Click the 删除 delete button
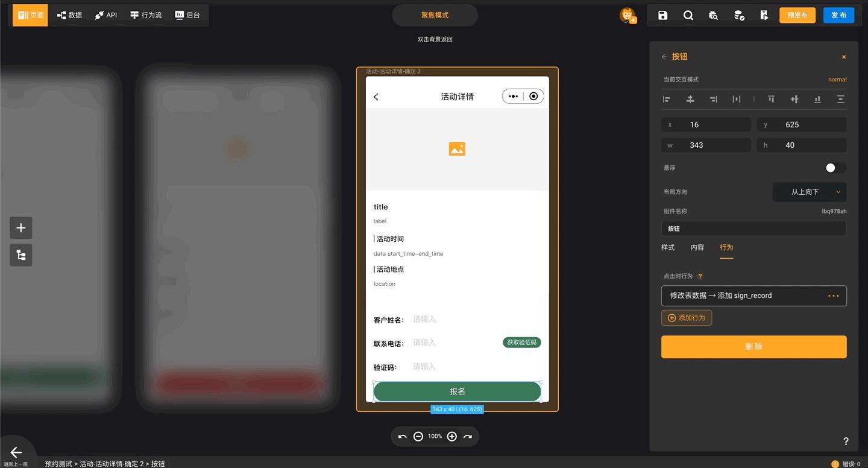 point(754,347)
